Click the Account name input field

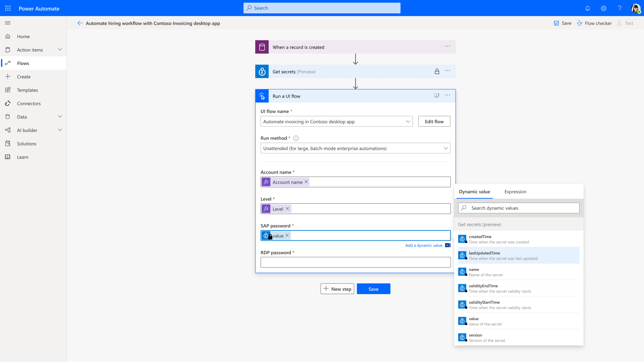[355, 182]
